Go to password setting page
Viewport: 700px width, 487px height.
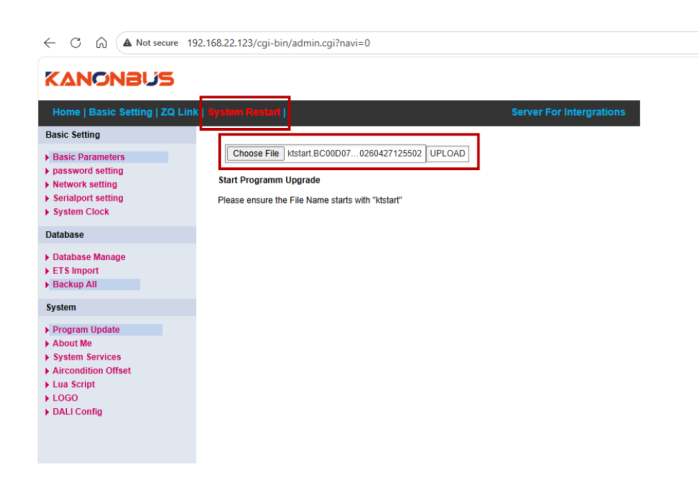pyautogui.click(x=87, y=171)
